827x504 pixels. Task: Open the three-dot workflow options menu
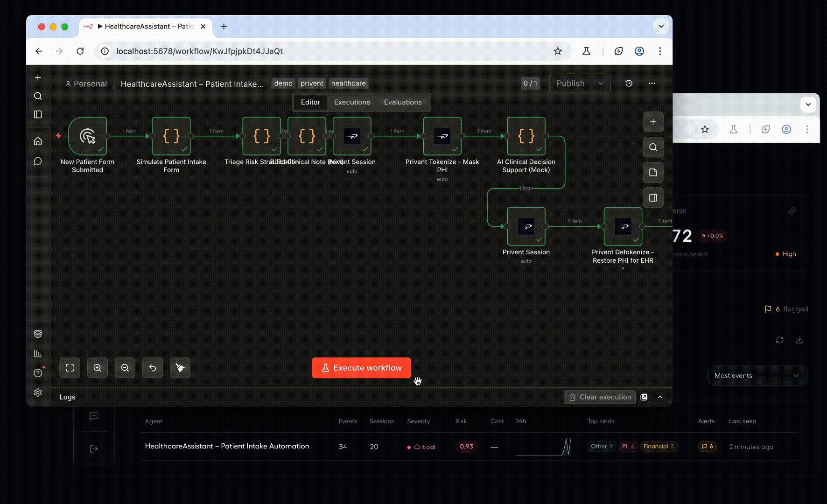coord(652,83)
